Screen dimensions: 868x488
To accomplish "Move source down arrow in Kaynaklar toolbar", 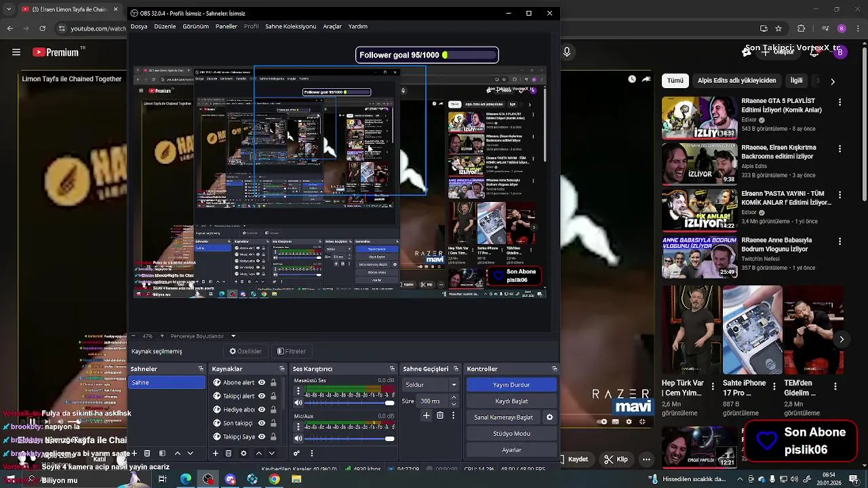I will (271, 453).
